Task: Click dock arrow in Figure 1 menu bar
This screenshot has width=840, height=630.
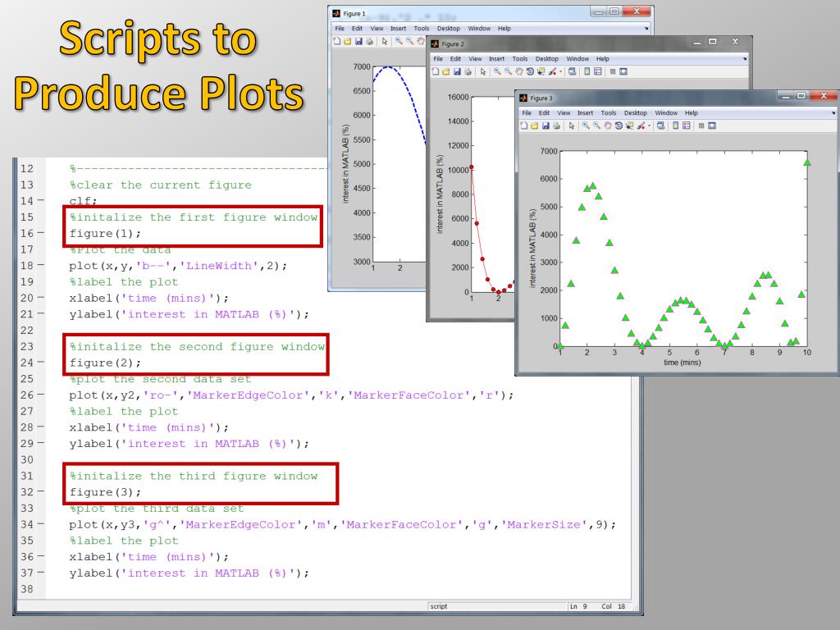Action: pos(646,29)
